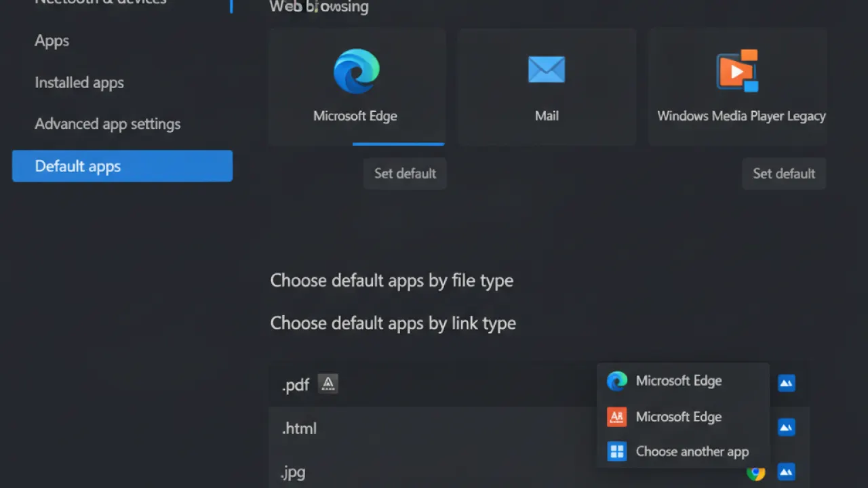The height and width of the screenshot is (488, 868).
Task: Click the orange app icon in the popup
Action: tap(616, 417)
